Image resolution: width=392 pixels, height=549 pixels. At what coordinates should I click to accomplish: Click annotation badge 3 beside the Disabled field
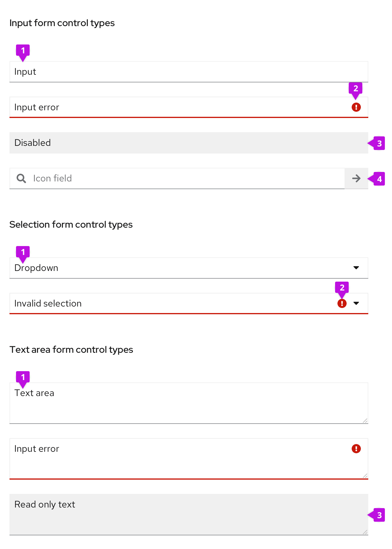point(379,143)
